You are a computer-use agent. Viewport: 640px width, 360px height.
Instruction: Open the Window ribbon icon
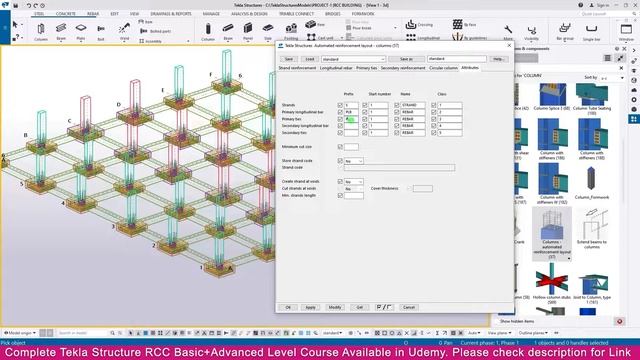[626, 31]
